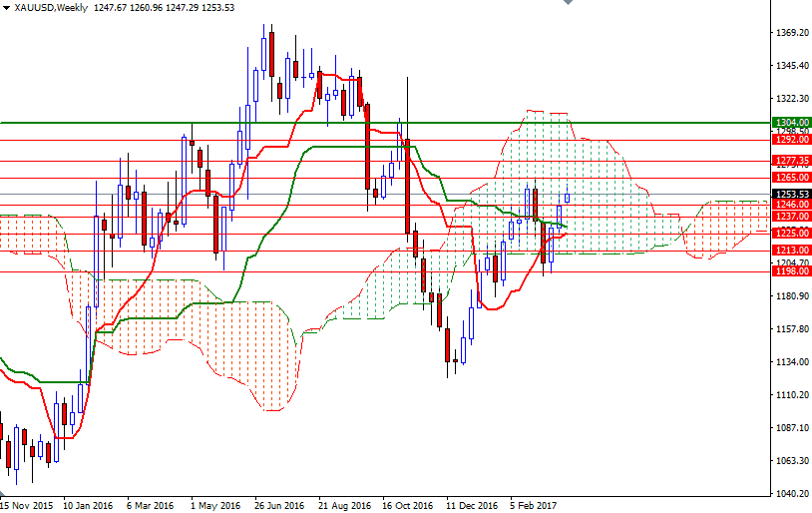Click the 1 May 2016 date label

(x=215, y=506)
